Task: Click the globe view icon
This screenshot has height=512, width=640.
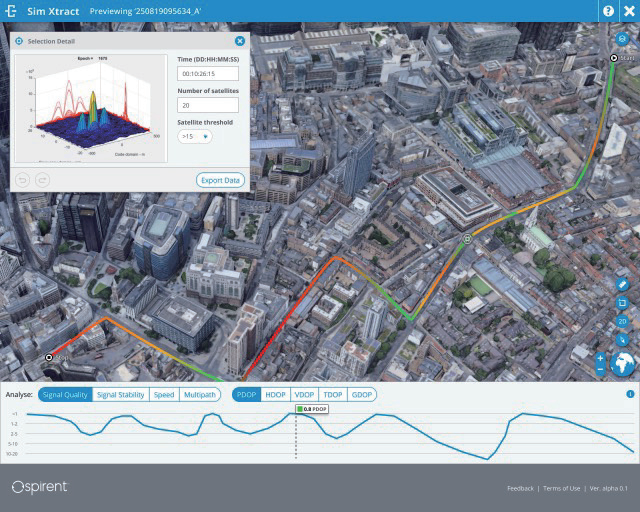Action: pyautogui.click(x=623, y=364)
